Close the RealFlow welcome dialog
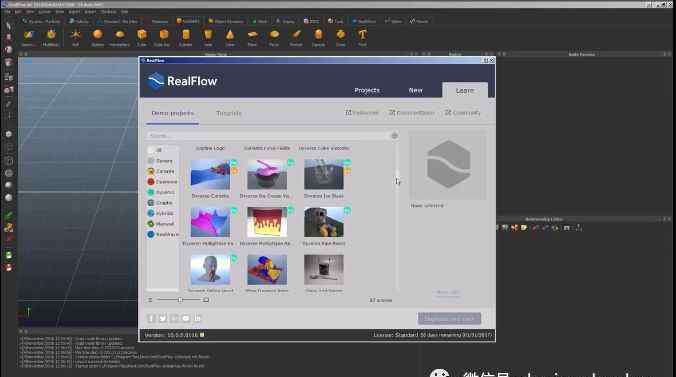The image size is (676, 377). [x=492, y=60]
